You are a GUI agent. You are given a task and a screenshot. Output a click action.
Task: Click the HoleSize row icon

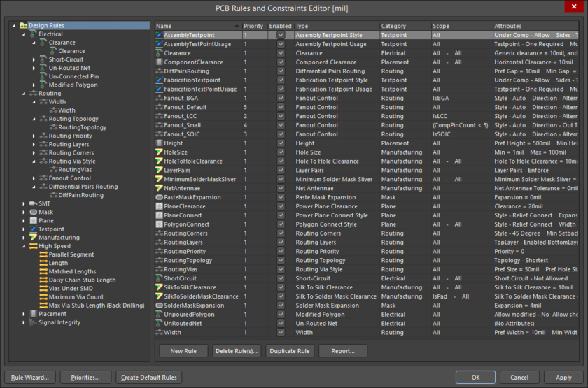pos(159,152)
